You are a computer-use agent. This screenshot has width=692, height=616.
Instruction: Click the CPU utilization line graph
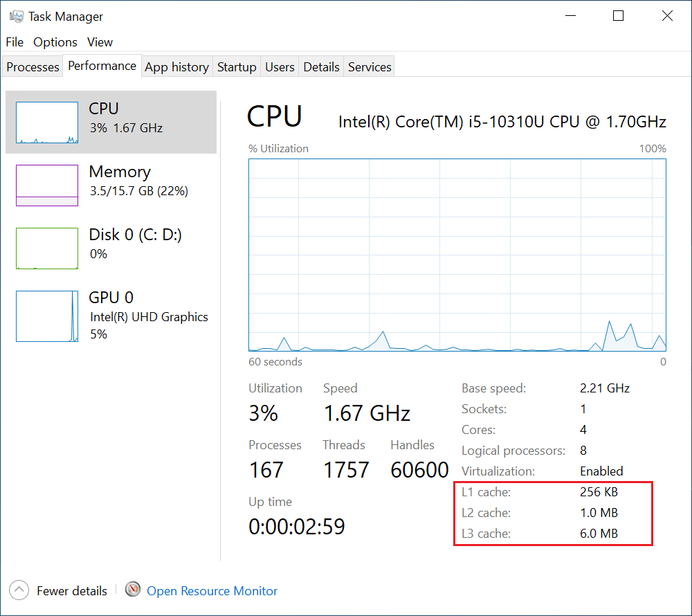[x=457, y=255]
